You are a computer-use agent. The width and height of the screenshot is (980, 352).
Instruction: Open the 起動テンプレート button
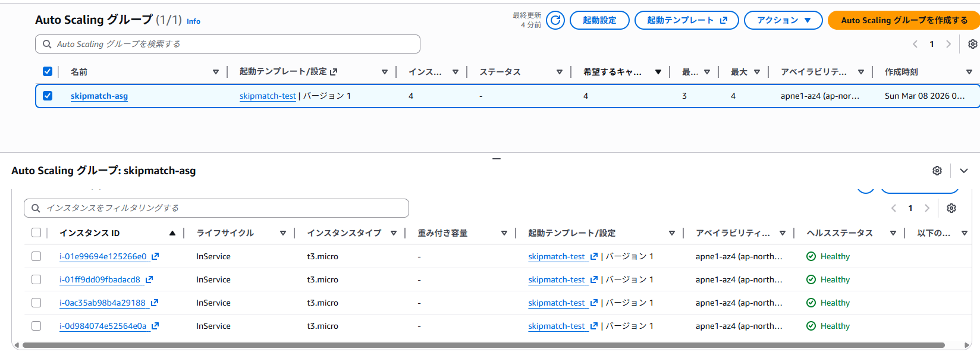686,20
